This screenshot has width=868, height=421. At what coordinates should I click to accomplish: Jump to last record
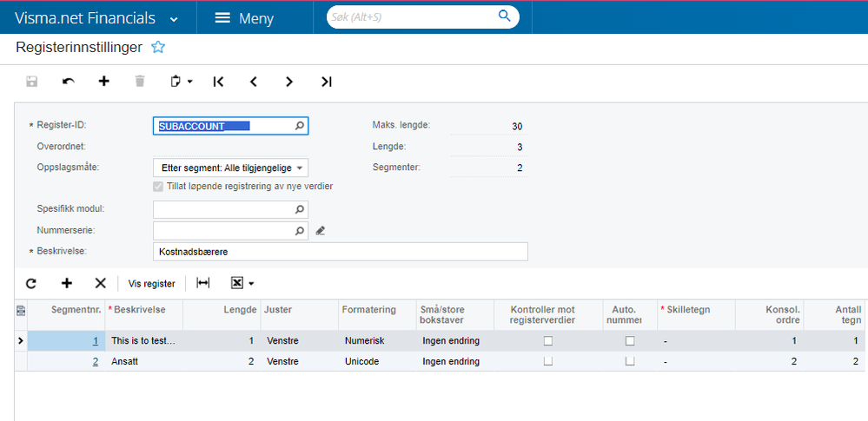pos(326,82)
